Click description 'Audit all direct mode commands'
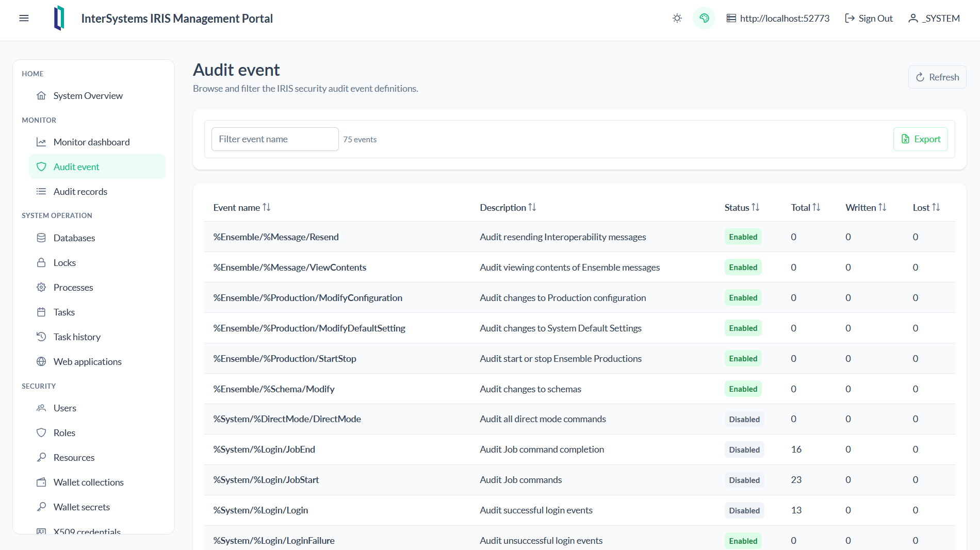Image resolution: width=980 pixels, height=550 pixels. click(543, 419)
